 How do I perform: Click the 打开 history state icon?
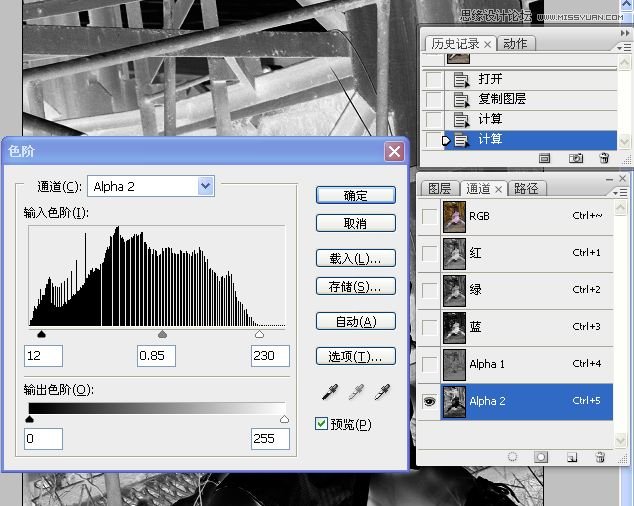[461, 79]
